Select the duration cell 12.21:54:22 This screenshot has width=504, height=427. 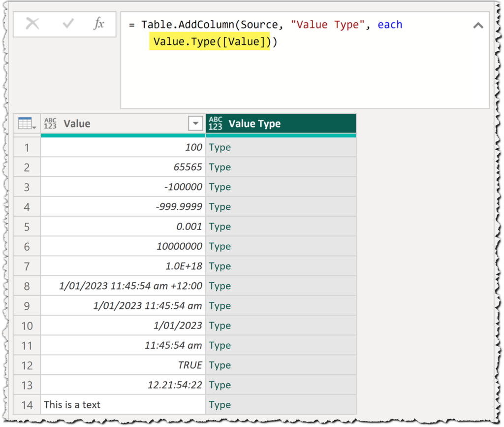[x=123, y=385]
